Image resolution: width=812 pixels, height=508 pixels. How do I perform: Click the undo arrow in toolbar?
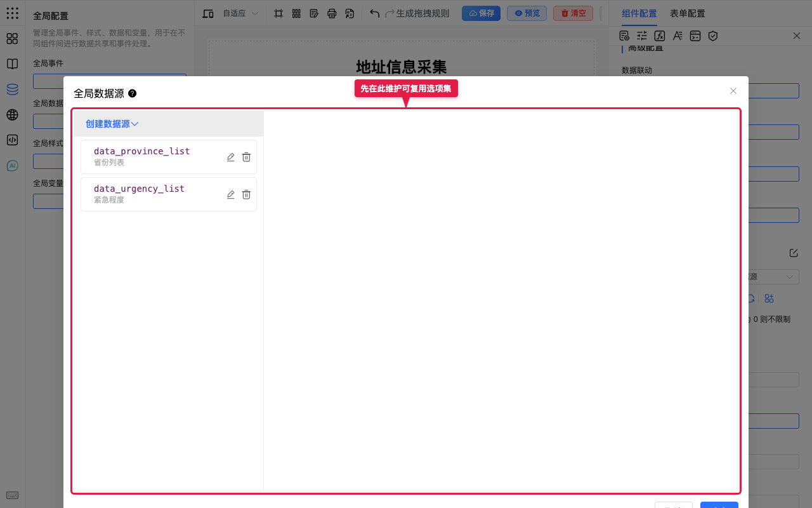(375, 13)
